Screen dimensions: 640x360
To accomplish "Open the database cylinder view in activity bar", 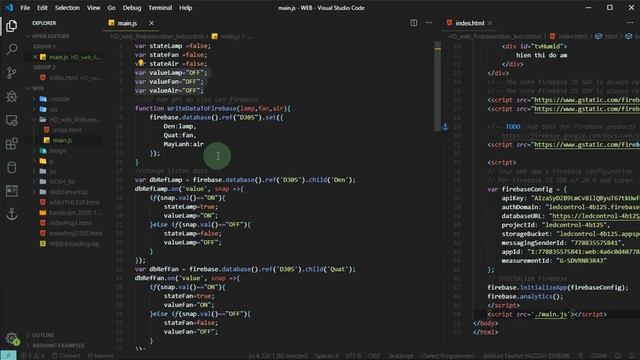I will coord(11,167).
